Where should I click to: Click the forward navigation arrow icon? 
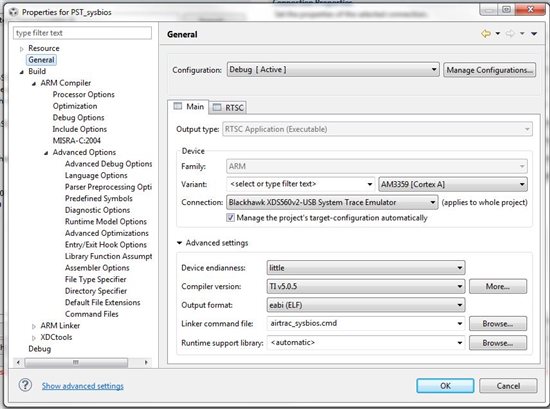tap(510, 34)
